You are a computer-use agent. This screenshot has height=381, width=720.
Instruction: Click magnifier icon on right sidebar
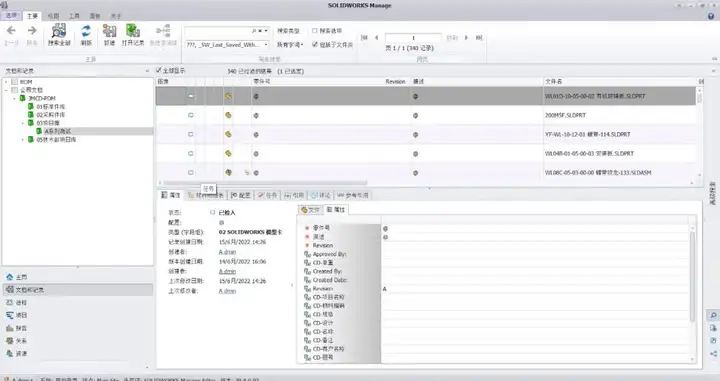tap(713, 315)
